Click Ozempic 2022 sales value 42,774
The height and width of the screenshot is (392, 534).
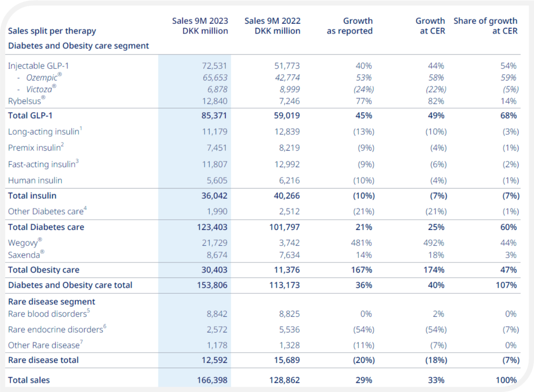(x=287, y=78)
